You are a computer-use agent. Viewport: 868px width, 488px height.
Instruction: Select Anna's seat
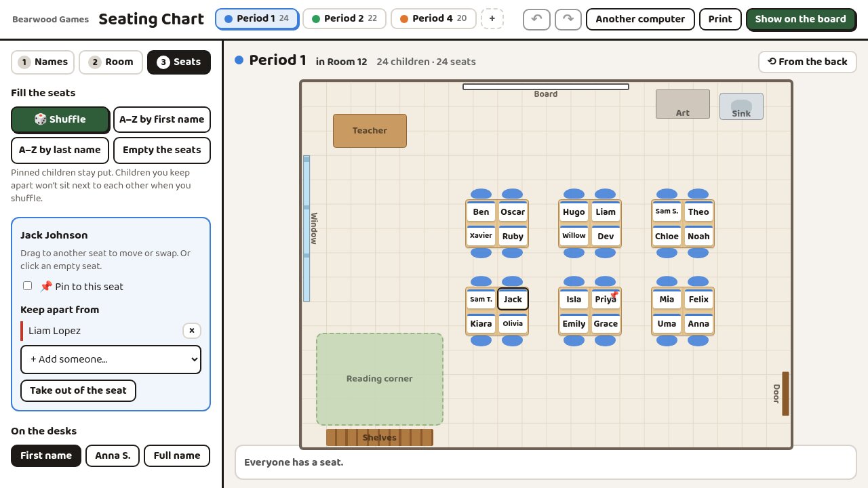(698, 323)
